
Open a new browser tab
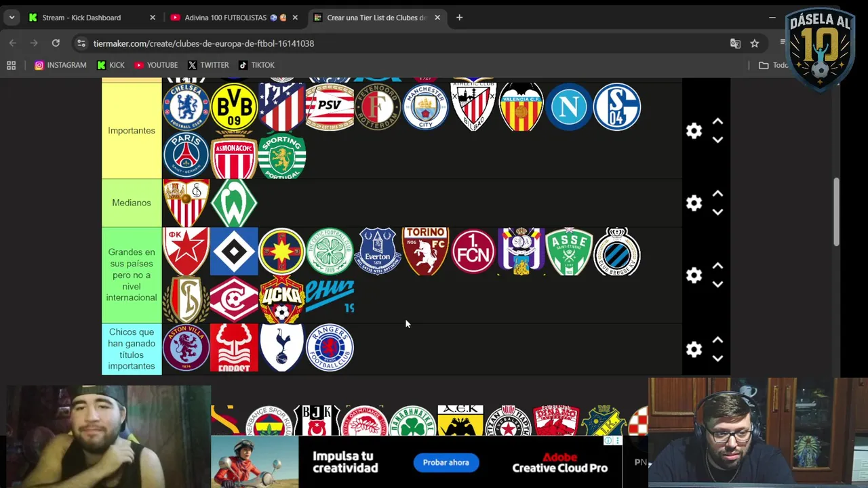(459, 18)
